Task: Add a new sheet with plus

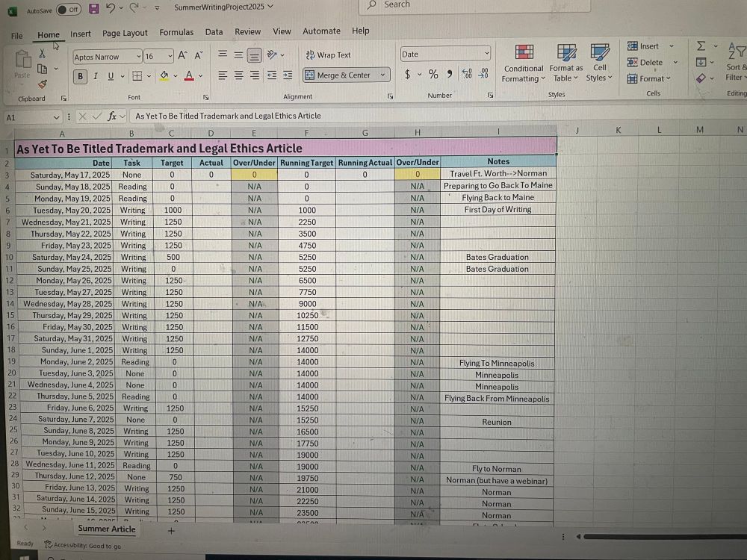Action: (171, 530)
